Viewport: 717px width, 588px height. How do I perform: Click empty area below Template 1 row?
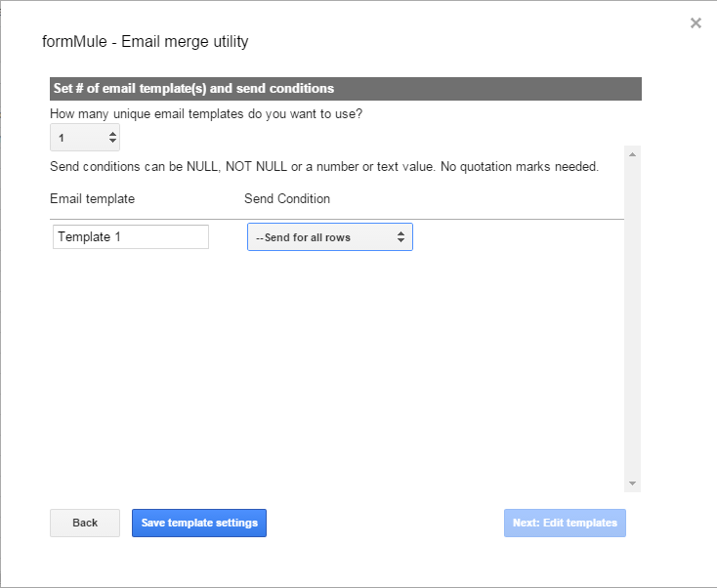click(x=332, y=371)
